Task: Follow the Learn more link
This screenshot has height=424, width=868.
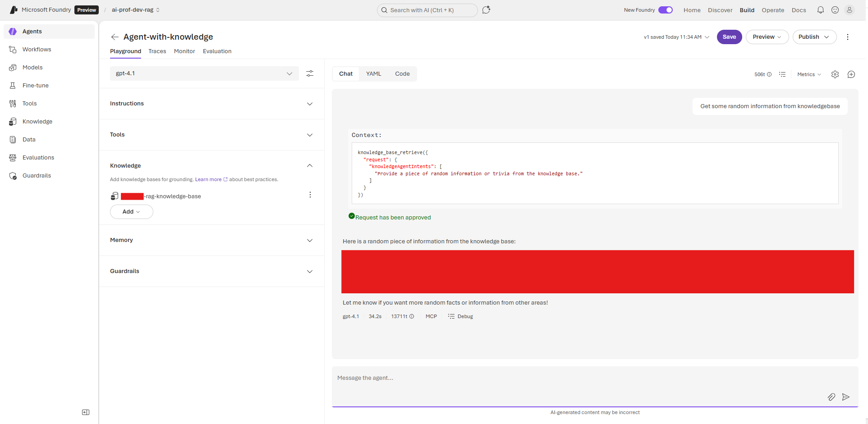Action: pyautogui.click(x=211, y=179)
